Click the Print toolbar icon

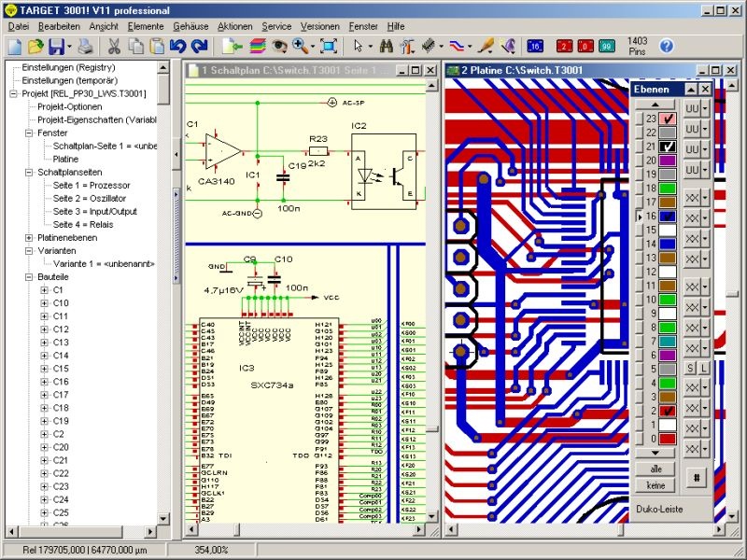(x=85, y=46)
